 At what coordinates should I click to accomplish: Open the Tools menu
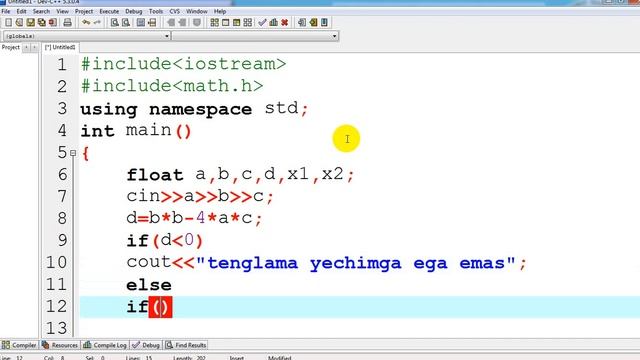156,11
